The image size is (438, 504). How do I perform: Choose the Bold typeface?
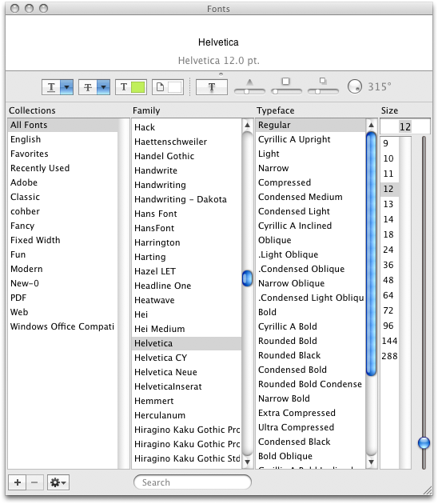click(311, 312)
